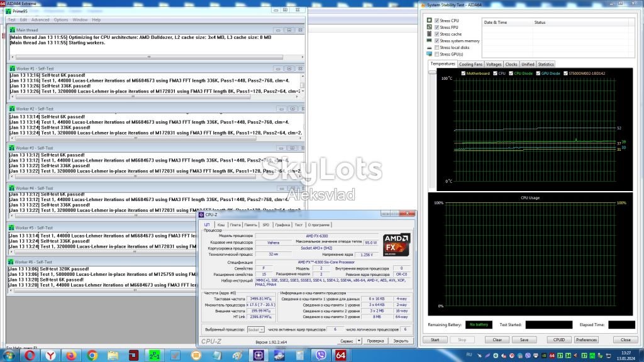The width and height of the screenshot is (644, 362).
Task: Click the AMD FX logo in CPU-Z
Action: 396,244
